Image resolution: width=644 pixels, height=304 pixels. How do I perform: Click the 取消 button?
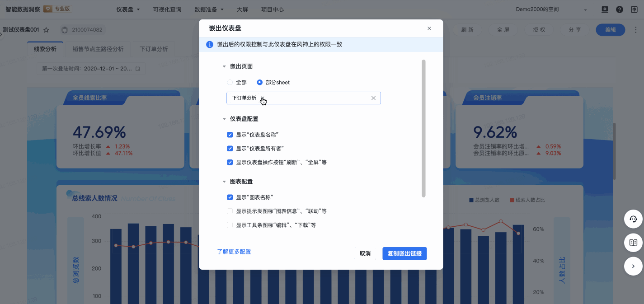pos(365,253)
